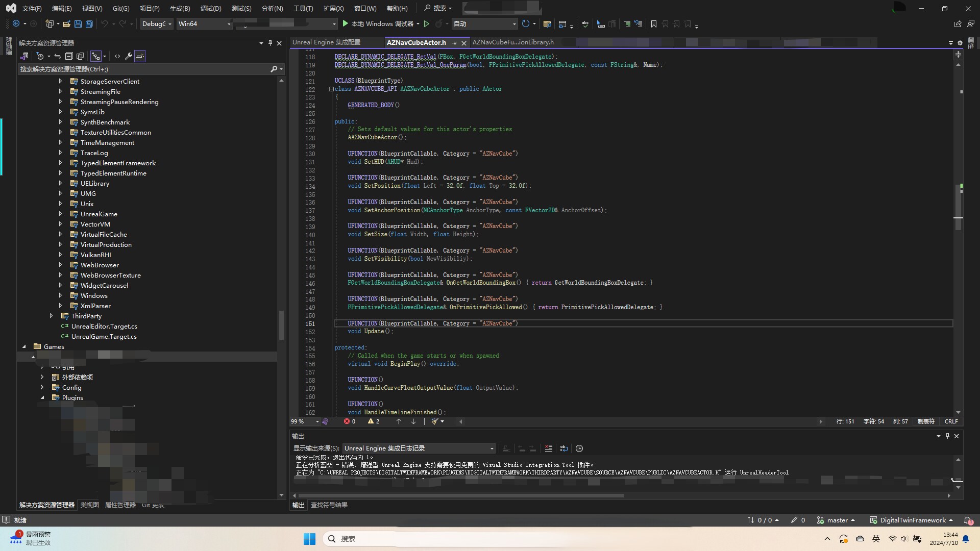Click the master branch indicator

[x=836, y=520]
